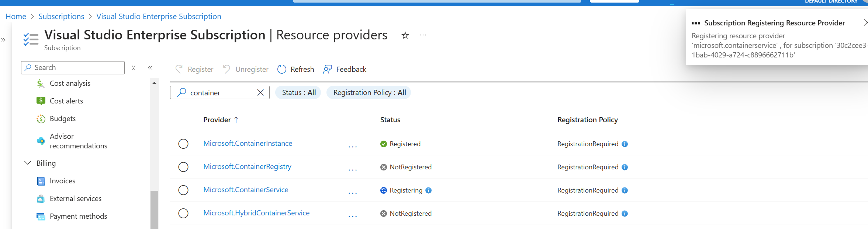
Task: Click the sidebar scrollbar thumb
Action: 154,210
